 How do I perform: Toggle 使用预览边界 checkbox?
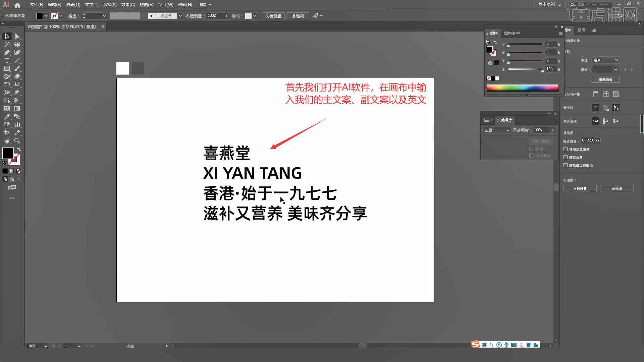tap(566, 149)
